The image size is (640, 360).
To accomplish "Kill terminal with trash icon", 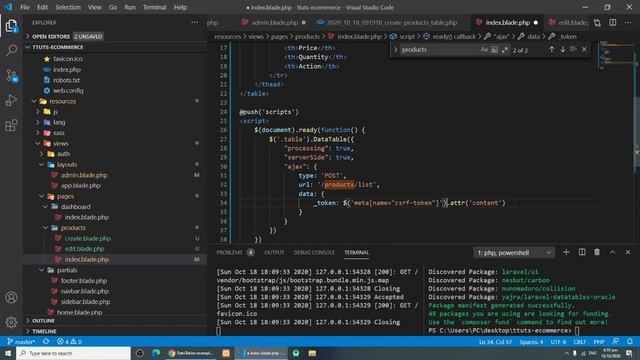I will coord(597,252).
